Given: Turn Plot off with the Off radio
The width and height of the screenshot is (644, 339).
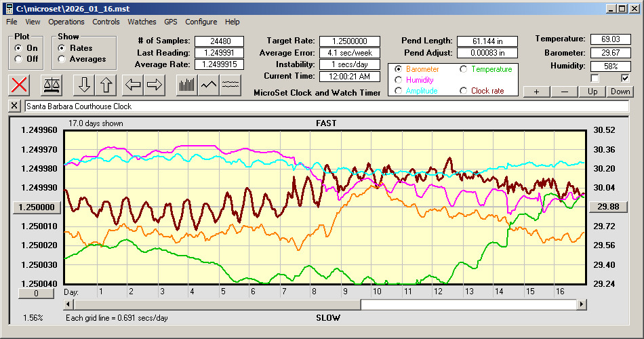Looking at the screenshot, I should pyautogui.click(x=18, y=59).
